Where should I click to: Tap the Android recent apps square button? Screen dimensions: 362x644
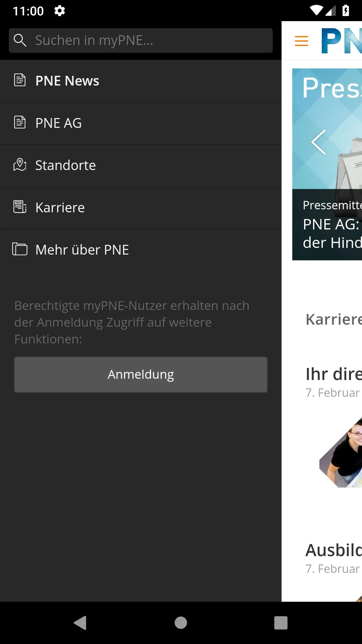(281, 623)
